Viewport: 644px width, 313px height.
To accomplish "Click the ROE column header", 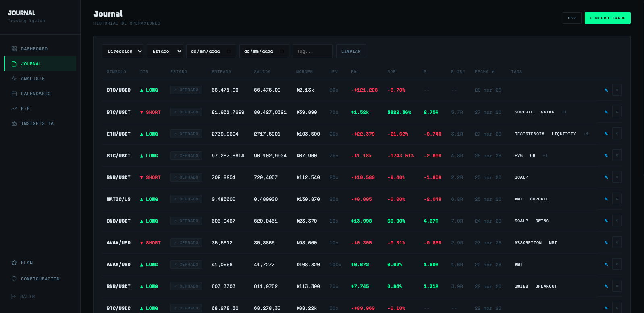I will tap(391, 71).
